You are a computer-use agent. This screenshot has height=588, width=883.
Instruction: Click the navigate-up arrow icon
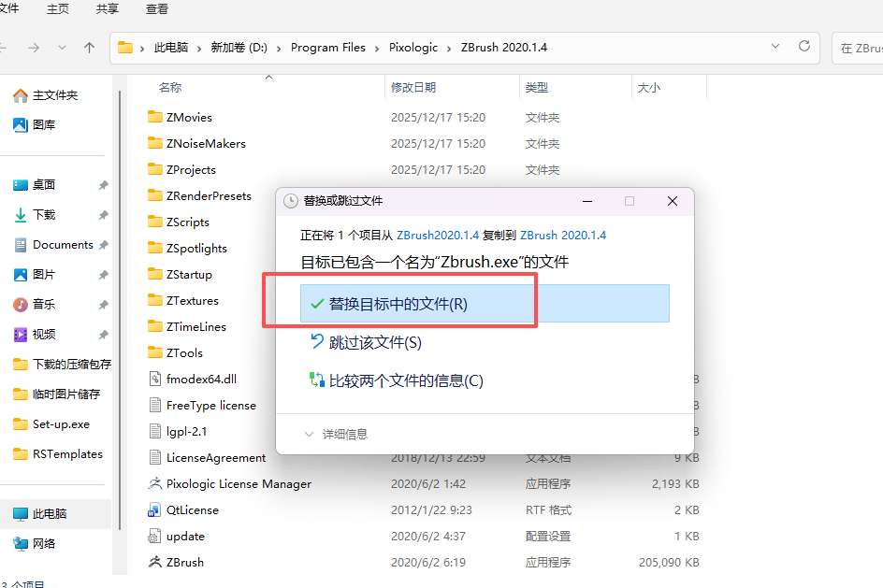[87, 48]
